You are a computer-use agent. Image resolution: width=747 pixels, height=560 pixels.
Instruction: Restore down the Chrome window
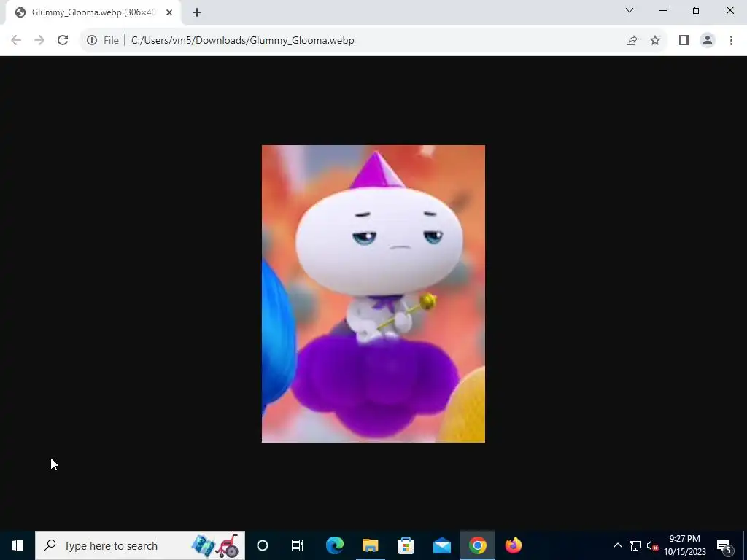coord(697,10)
